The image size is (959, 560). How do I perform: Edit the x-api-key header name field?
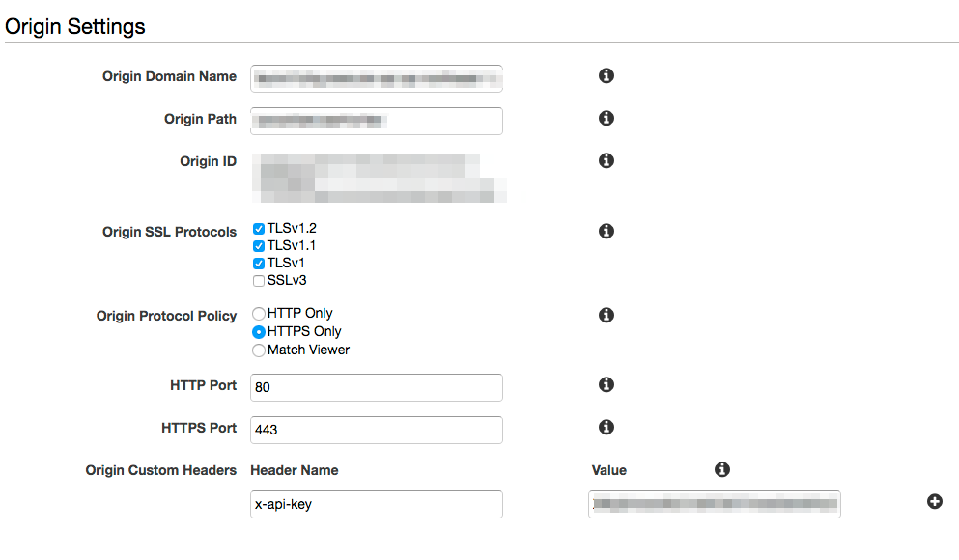376,504
